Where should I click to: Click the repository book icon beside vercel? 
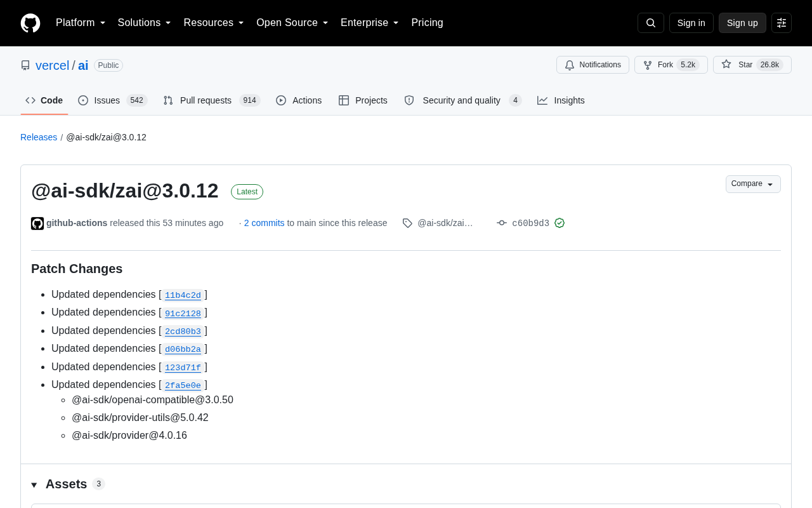pyautogui.click(x=25, y=65)
